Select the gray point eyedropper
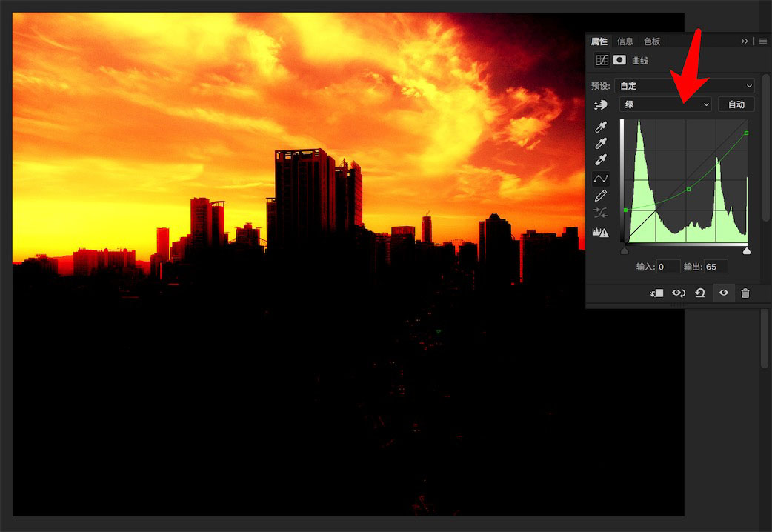Image resolution: width=772 pixels, height=532 pixels. [601, 143]
